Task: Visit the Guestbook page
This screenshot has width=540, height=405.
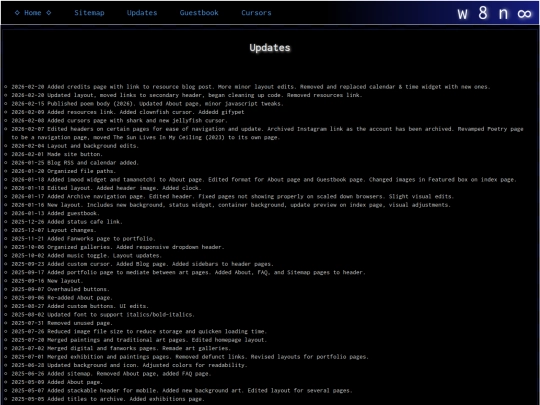Action: [x=199, y=13]
